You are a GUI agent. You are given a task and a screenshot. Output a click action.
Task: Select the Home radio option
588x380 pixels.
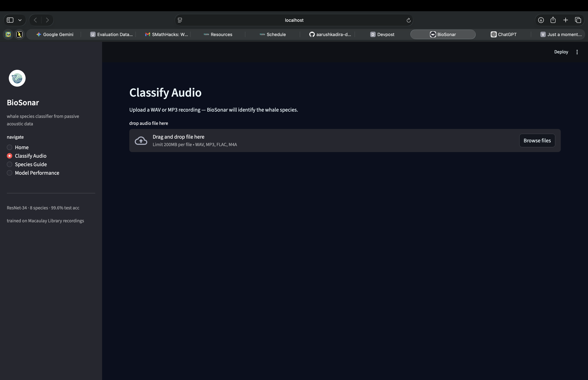pos(10,147)
